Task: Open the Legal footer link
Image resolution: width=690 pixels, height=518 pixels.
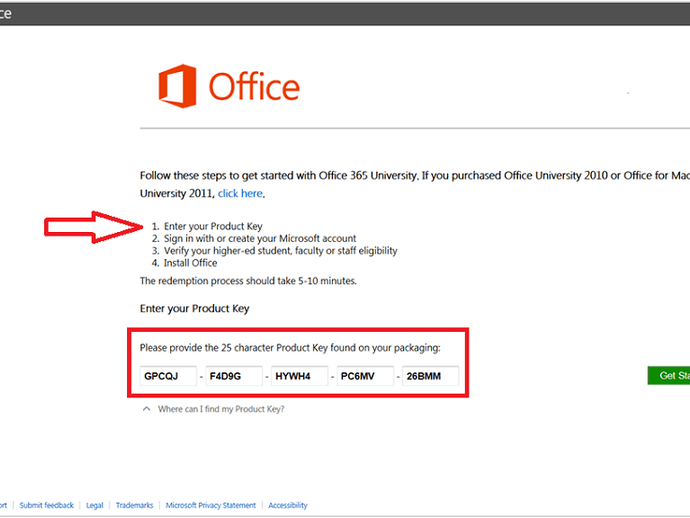Action: [94, 506]
